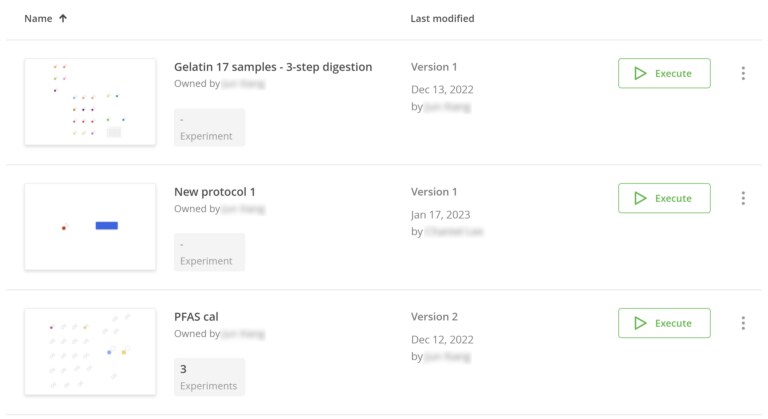Image resolution: width=768 pixels, height=419 pixels.
Task: Open more options for New protocol 1
Action: pyautogui.click(x=743, y=198)
